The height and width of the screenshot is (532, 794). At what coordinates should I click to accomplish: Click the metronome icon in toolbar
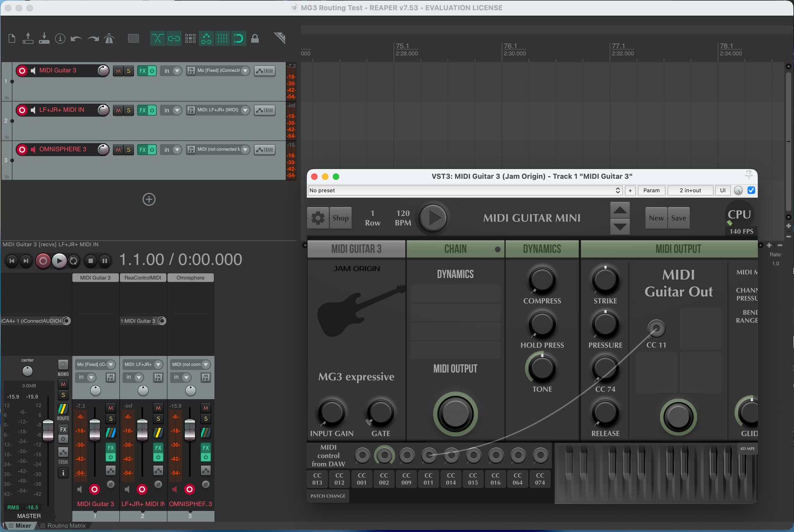pos(109,39)
